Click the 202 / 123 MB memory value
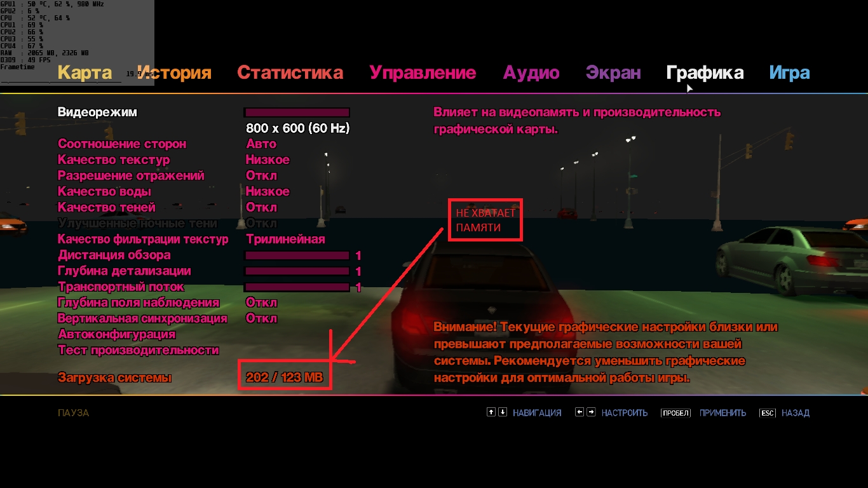 coord(284,378)
